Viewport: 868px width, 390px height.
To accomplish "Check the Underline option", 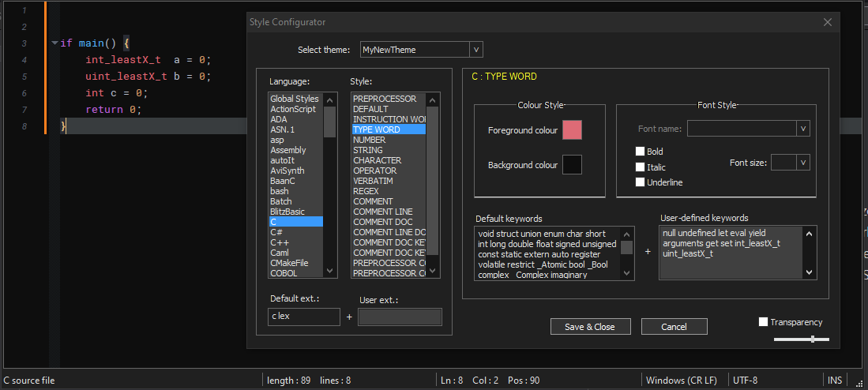I will tap(641, 182).
